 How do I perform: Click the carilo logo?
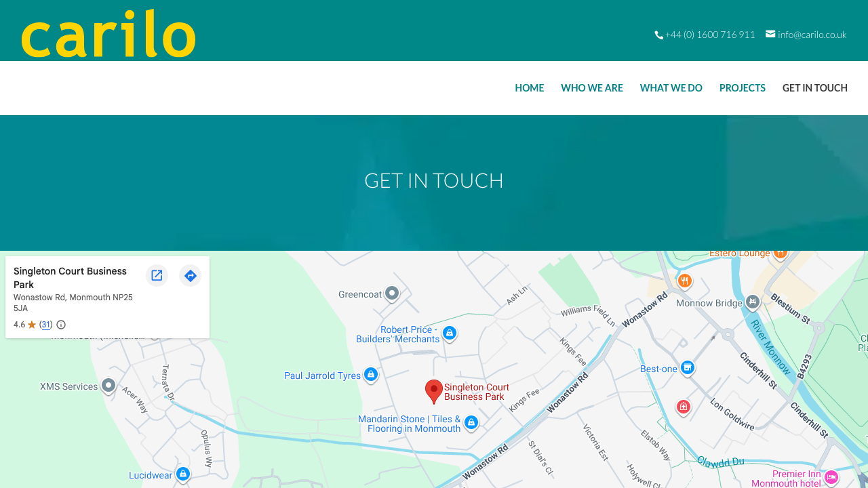(x=108, y=33)
